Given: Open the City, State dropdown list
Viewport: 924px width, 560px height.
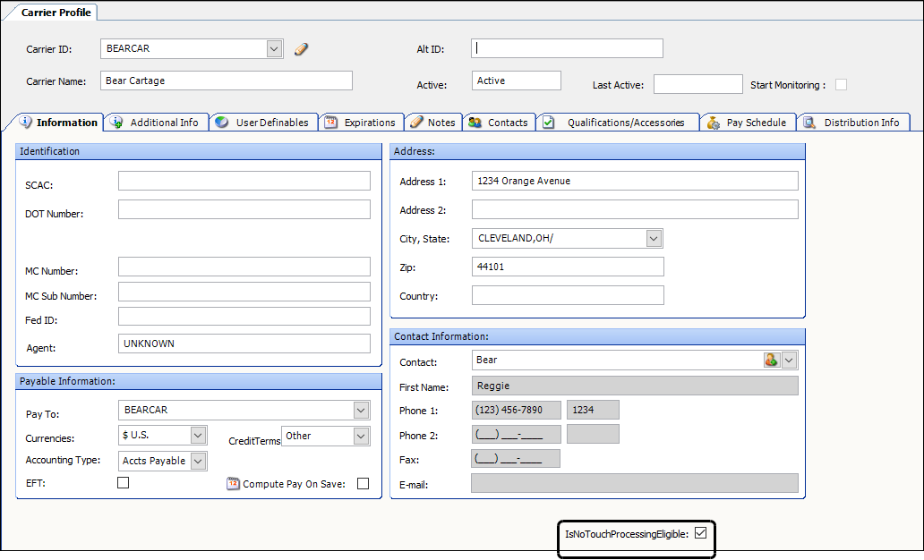Looking at the screenshot, I should (654, 239).
